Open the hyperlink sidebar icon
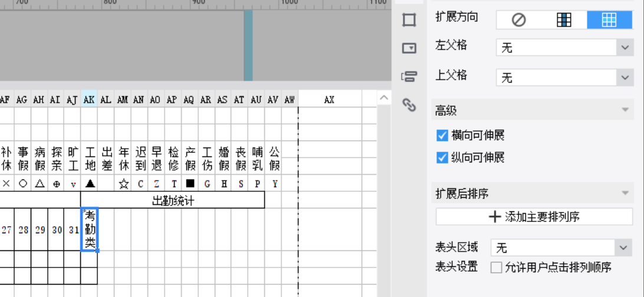 tap(409, 105)
